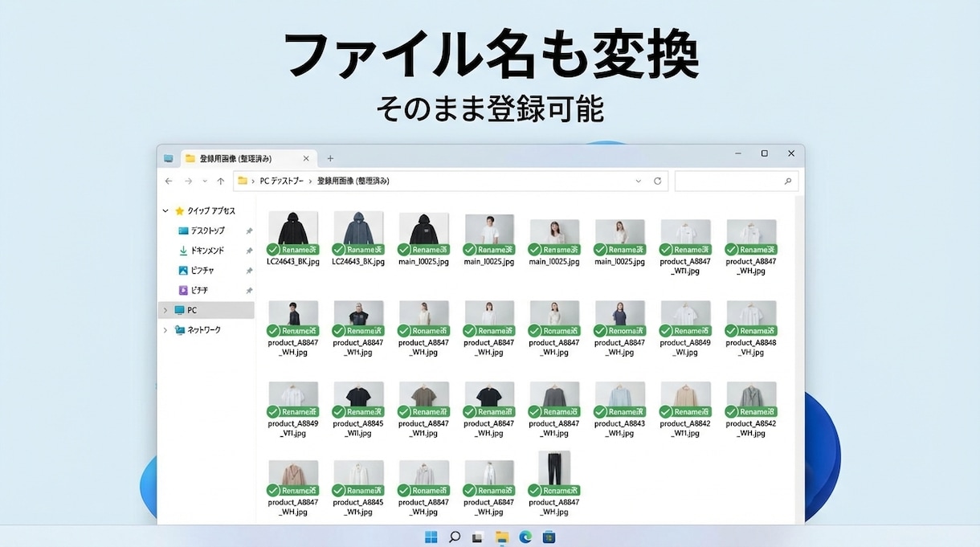Select the olive t-shirt thumbnail
Screen dimensions: 980x547
coord(423,399)
